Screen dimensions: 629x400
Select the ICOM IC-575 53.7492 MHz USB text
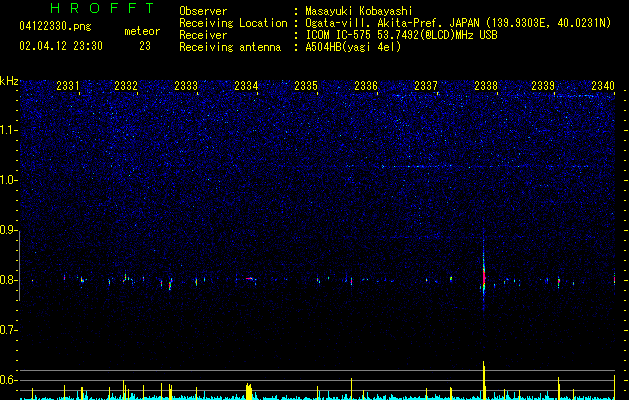pos(401,35)
